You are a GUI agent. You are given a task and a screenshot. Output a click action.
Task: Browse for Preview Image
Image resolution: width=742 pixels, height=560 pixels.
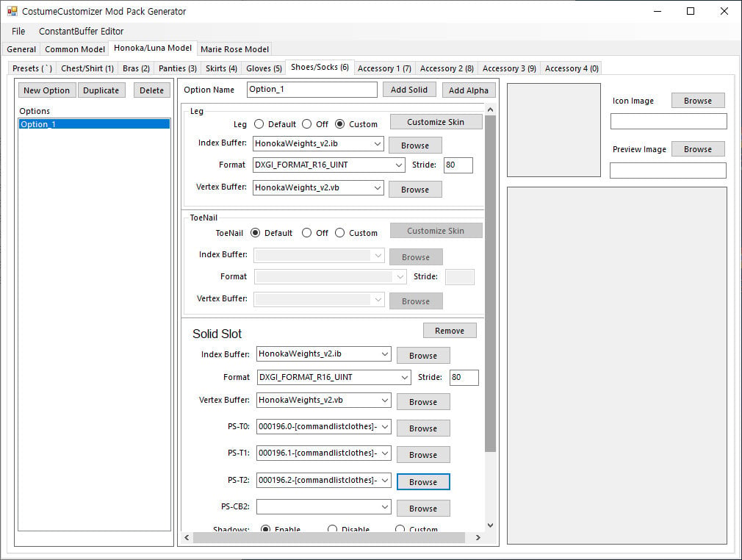click(x=697, y=149)
